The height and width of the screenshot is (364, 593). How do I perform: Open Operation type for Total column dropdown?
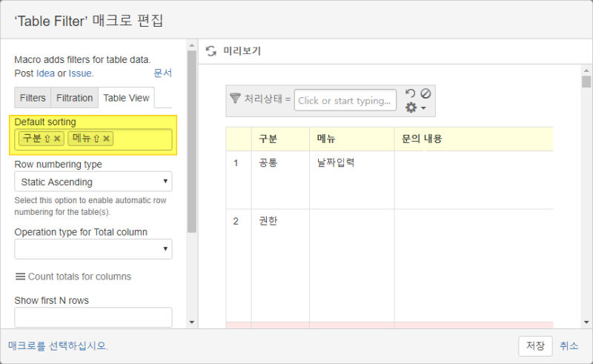(x=93, y=249)
